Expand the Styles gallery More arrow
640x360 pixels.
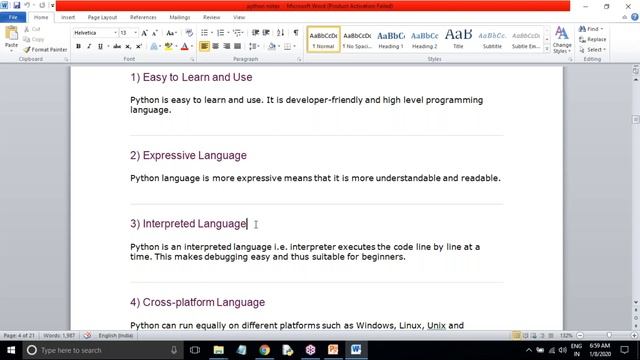(x=547, y=49)
